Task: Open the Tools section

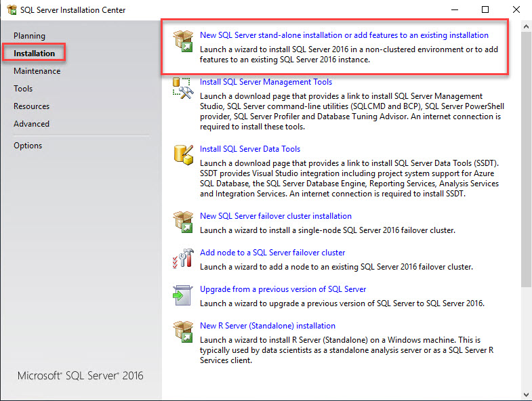Action: point(23,89)
